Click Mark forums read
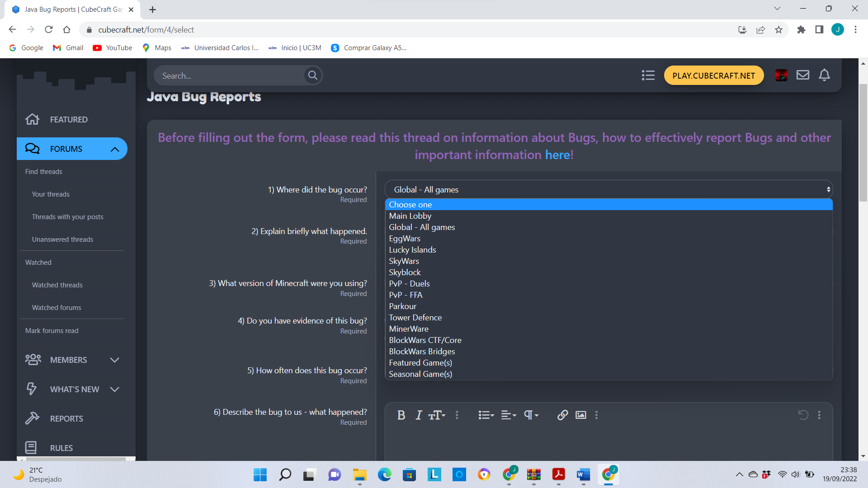868x488 pixels. 52,331
